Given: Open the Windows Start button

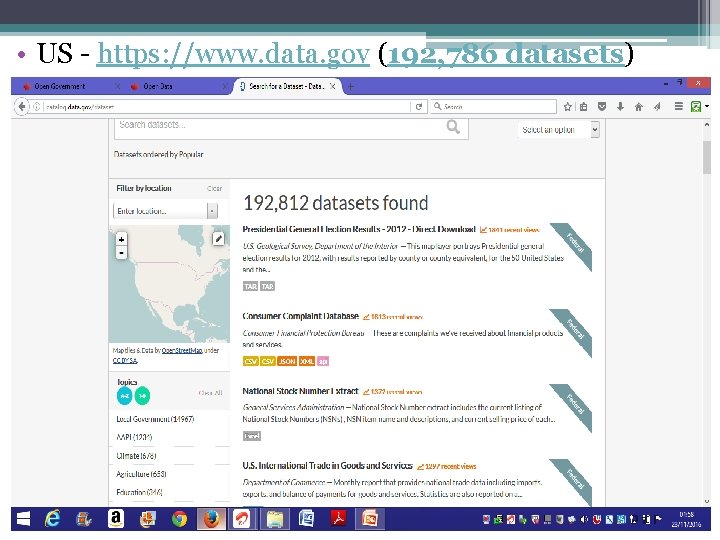Looking at the screenshot, I should tap(23, 519).
